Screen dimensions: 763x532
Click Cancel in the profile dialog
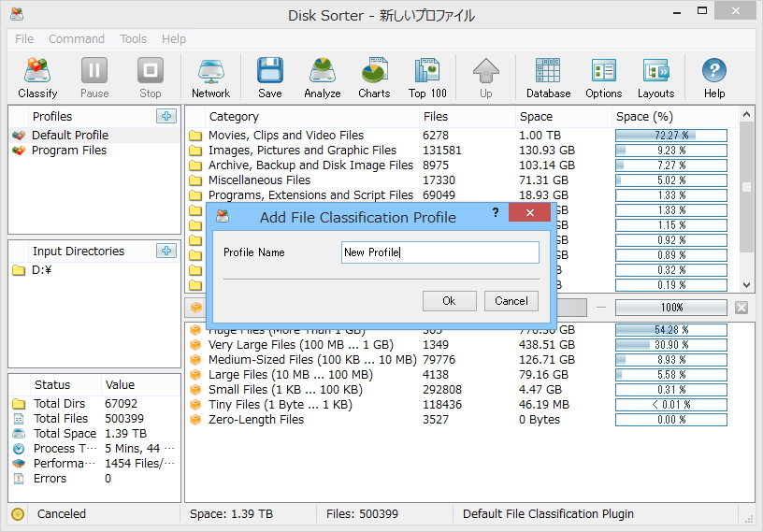511,301
